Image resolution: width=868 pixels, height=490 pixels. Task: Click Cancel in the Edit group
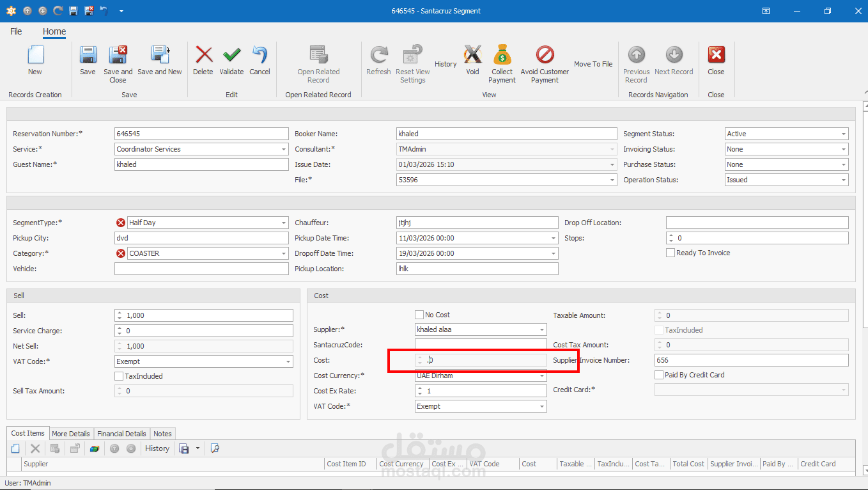(260, 60)
